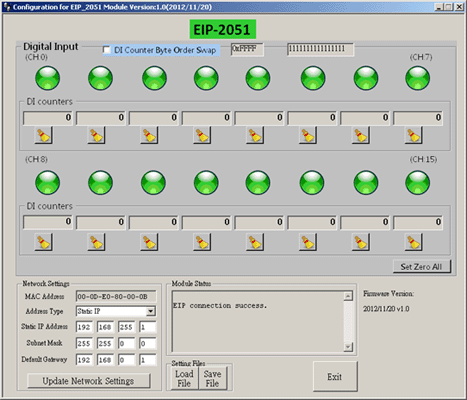Click broom icon under fourth counter in first row
This screenshot has height=400, width=467.
[202, 135]
